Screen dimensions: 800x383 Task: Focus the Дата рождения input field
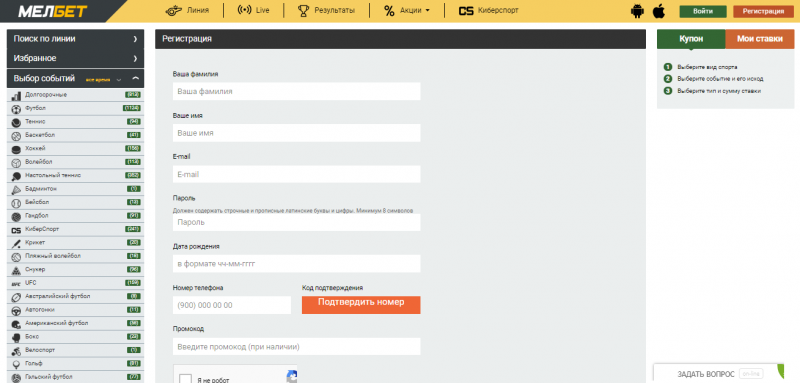point(296,264)
